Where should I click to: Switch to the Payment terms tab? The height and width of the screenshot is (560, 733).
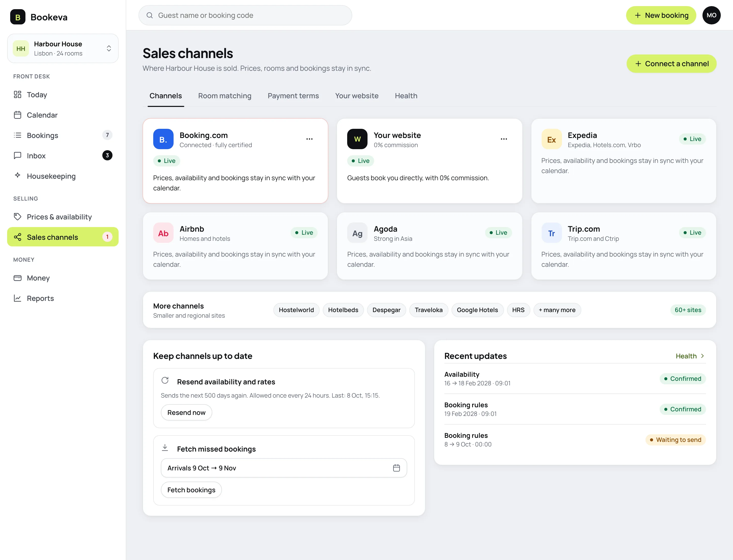click(293, 96)
